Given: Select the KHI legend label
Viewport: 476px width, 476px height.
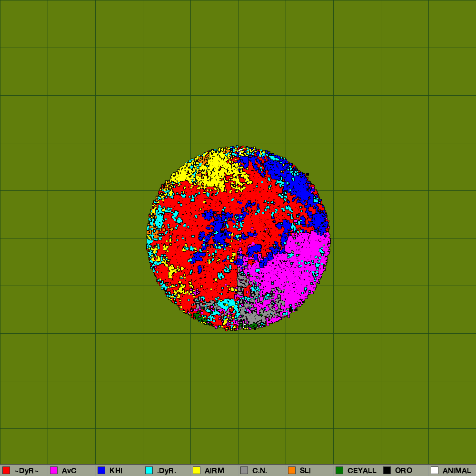Looking at the screenshot, I should [116, 471].
